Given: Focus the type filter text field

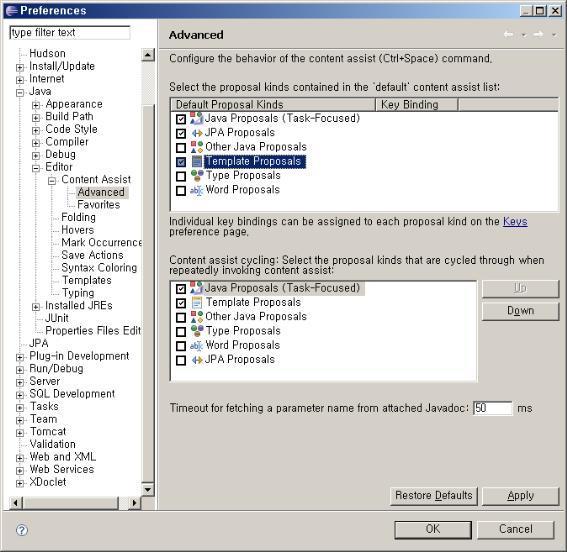Looking at the screenshot, I should click(x=70, y=33).
